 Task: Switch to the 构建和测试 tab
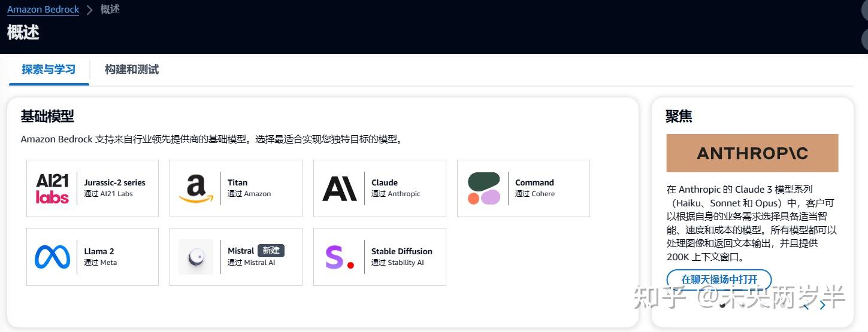pyautogui.click(x=132, y=69)
